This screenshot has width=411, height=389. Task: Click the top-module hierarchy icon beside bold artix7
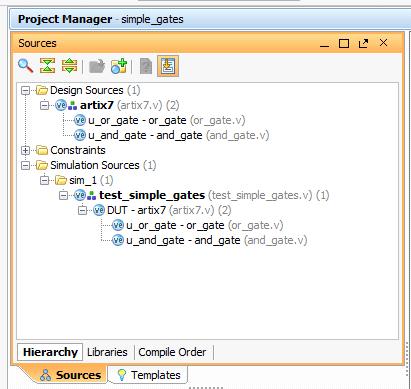click(x=72, y=106)
